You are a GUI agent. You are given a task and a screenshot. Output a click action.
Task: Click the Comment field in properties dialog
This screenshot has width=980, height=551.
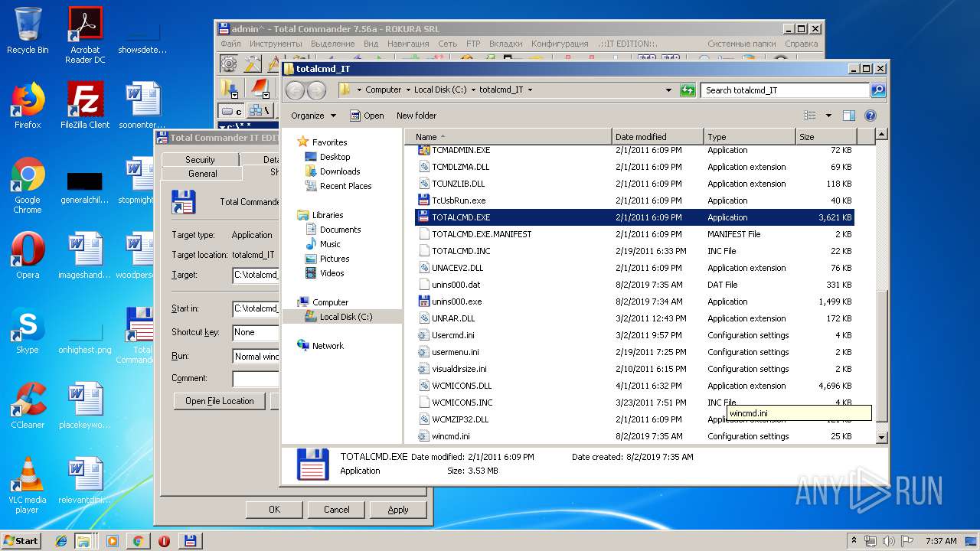click(x=256, y=379)
